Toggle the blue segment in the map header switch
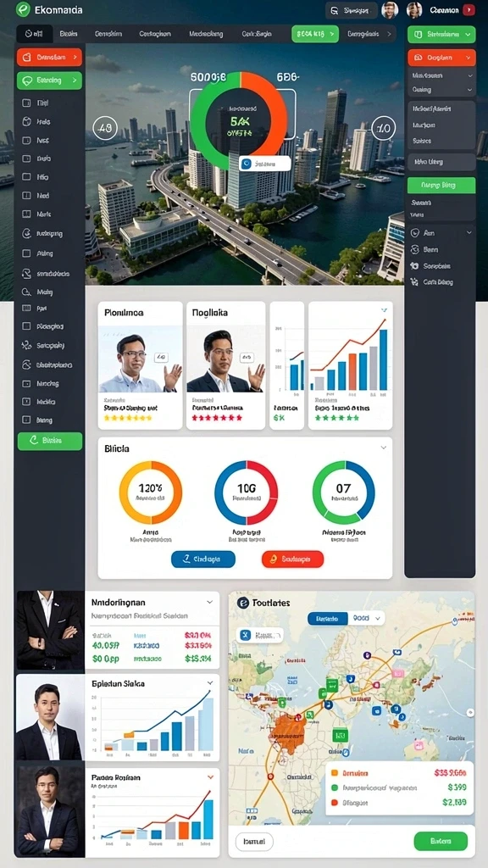The height and width of the screenshot is (868, 488). point(328,618)
